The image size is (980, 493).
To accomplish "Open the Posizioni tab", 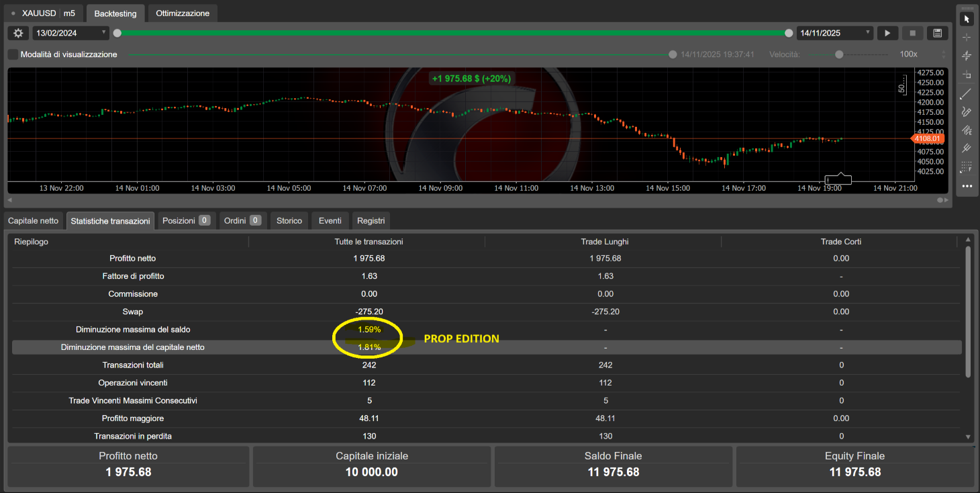I will [x=187, y=221].
